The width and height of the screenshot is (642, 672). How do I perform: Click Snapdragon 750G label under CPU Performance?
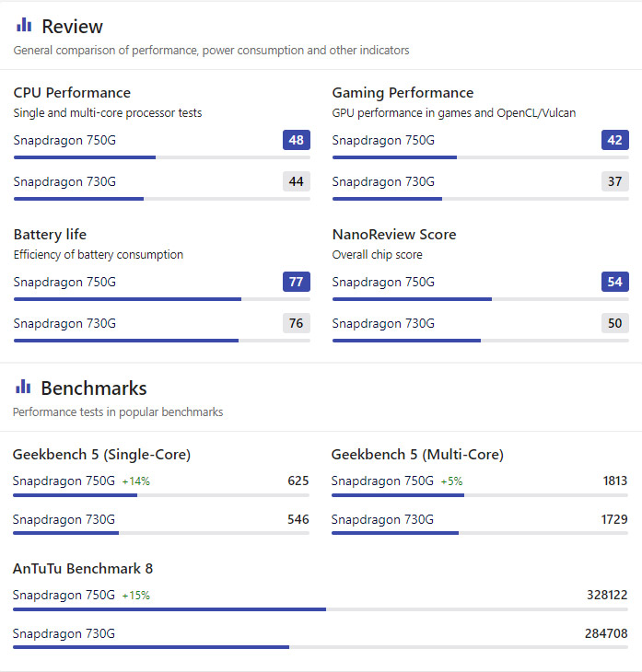coord(64,141)
